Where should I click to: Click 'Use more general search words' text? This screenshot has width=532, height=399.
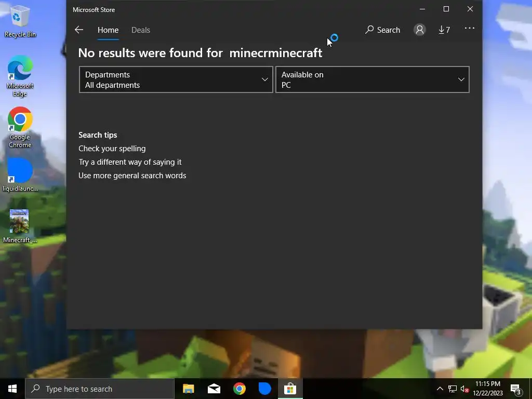pos(132,176)
